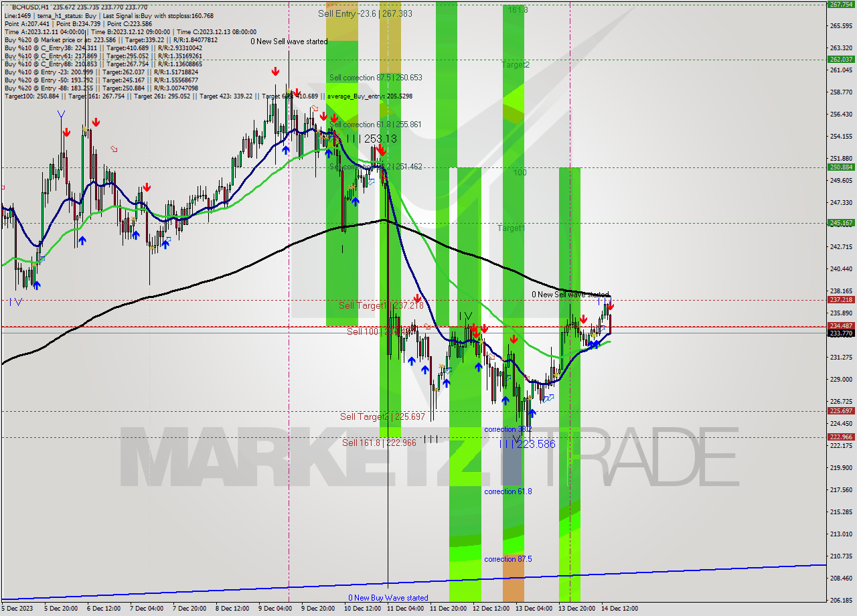Click the 240.440 price axis value

(x=841, y=268)
